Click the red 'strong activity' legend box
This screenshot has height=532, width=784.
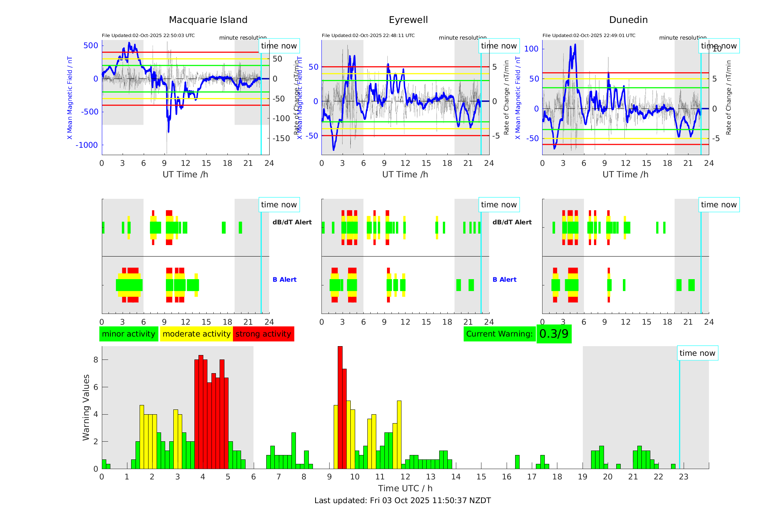(263, 334)
